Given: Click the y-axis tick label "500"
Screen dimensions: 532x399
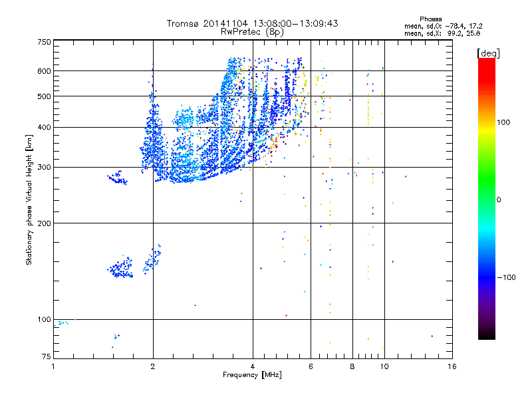Looking at the screenshot, I should (x=44, y=96).
